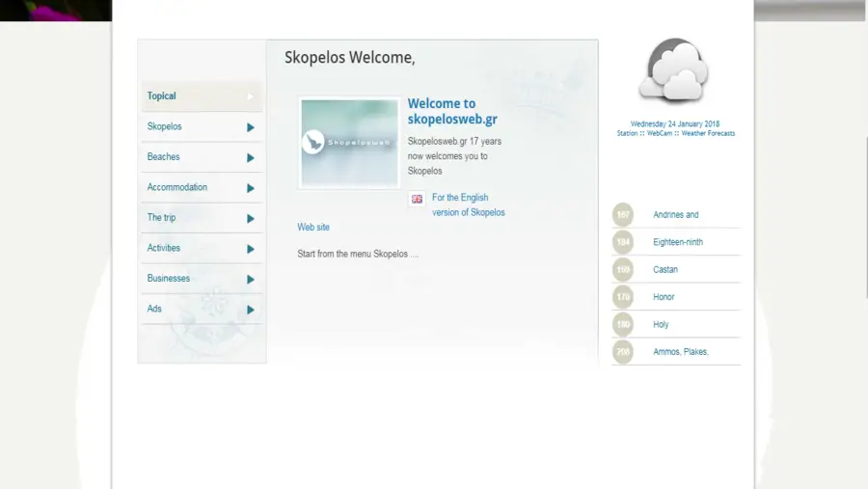Screen dimensions: 868x489
Task: Click the round badge beside Honor
Action: tap(623, 297)
